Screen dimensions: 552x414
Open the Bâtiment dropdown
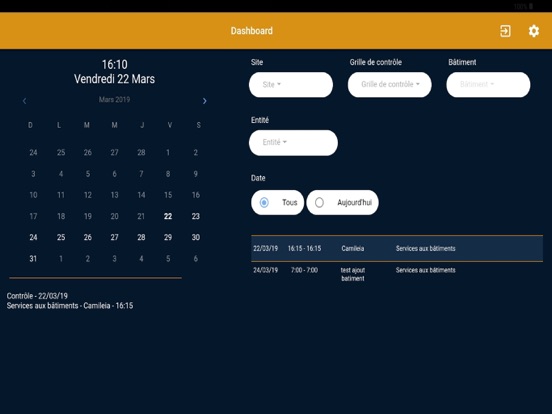tap(488, 84)
